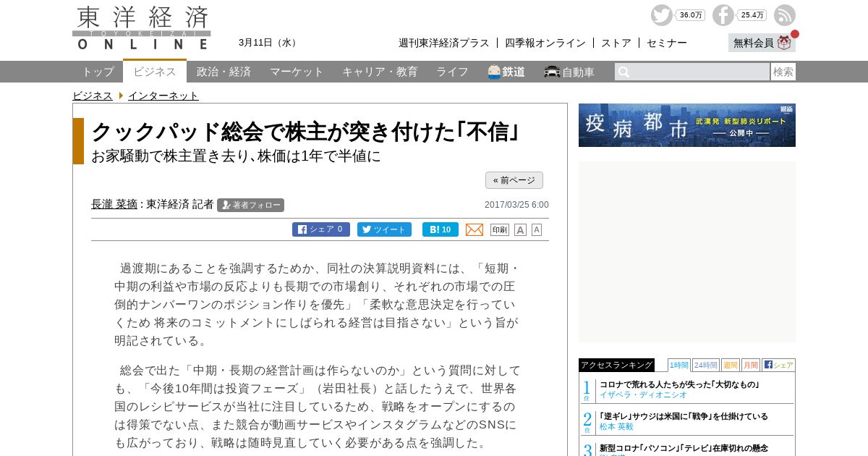This screenshot has width=868, height=456.
Task: Open the 鉄道 train icon tab
Action: click(506, 72)
